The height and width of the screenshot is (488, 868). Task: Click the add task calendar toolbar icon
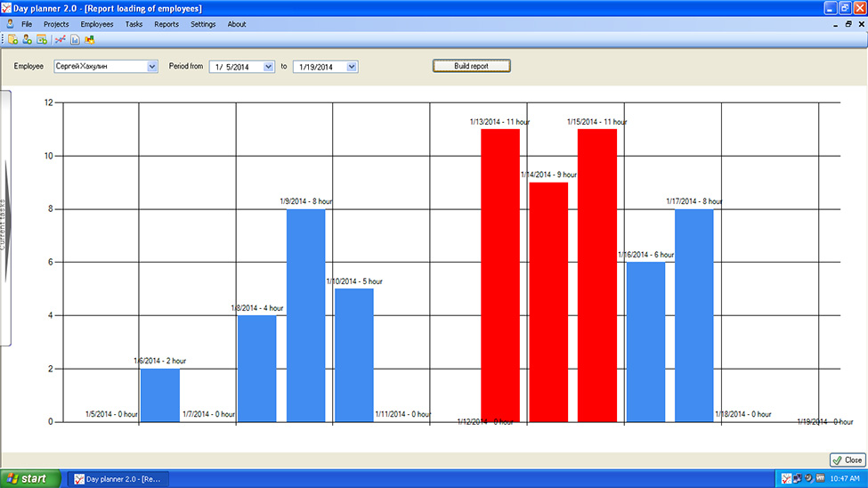click(42, 40)
